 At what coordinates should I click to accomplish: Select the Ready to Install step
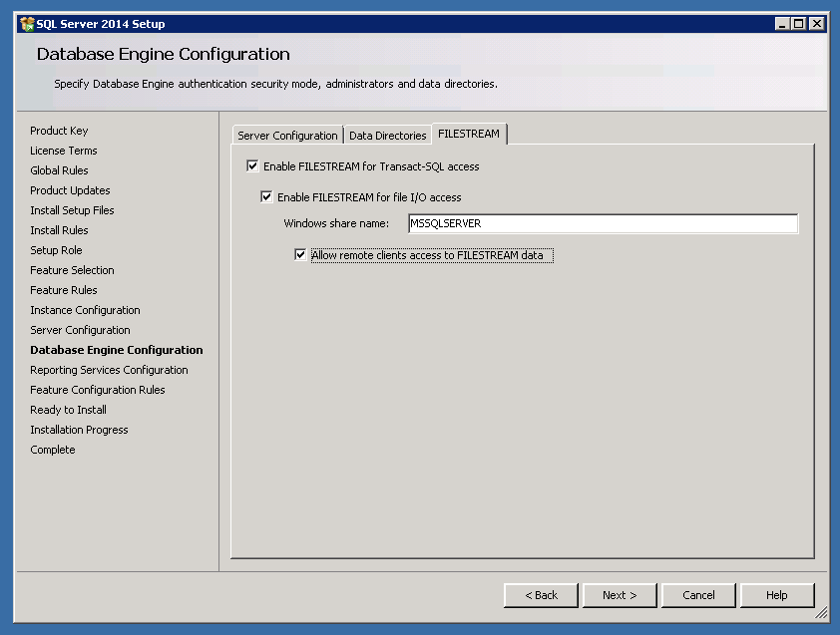68,410
